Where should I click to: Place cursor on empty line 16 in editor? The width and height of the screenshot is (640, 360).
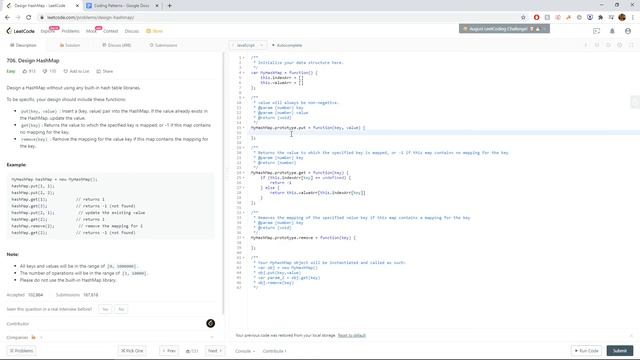click(443, 133)
